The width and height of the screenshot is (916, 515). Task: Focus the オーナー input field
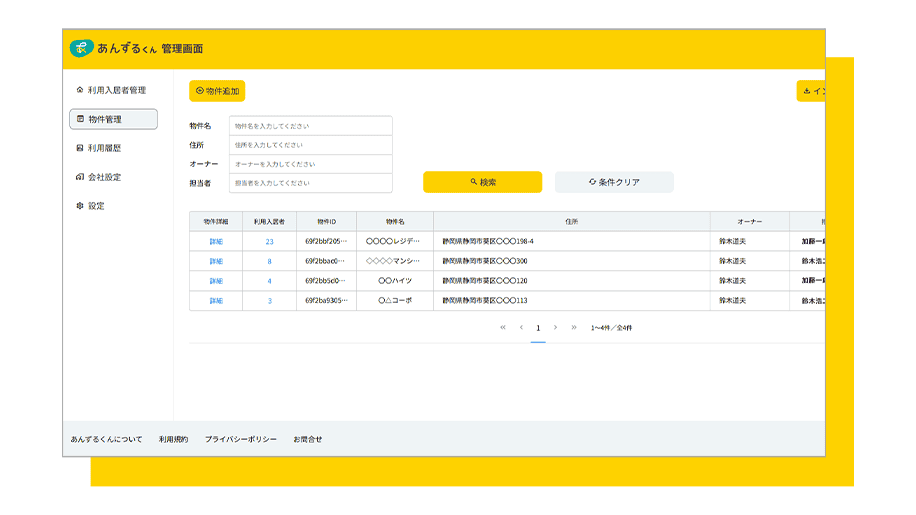(311, 164)
